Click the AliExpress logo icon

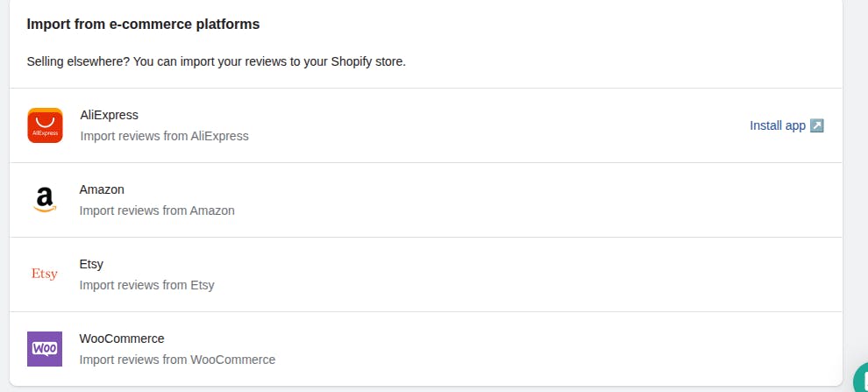(x=45, y=125)
